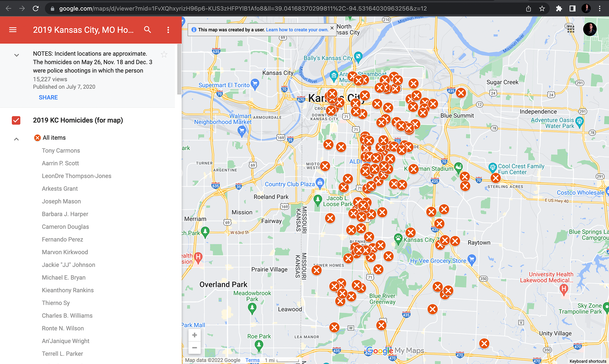Click University Health Lakewood hospital pin

[564, 289]
